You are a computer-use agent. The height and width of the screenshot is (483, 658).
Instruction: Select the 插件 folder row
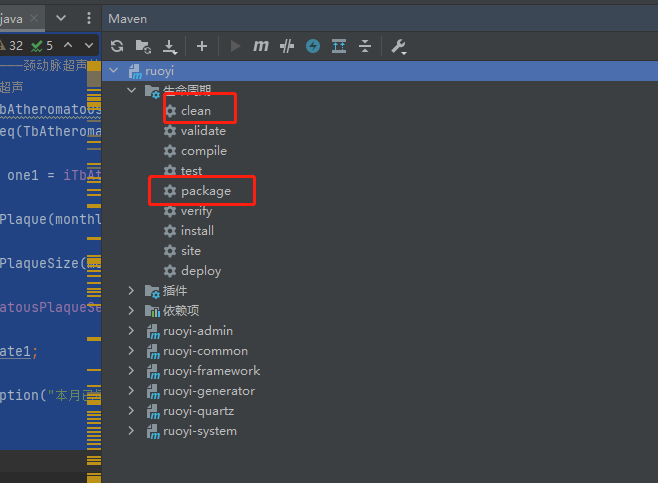point(380,290)
